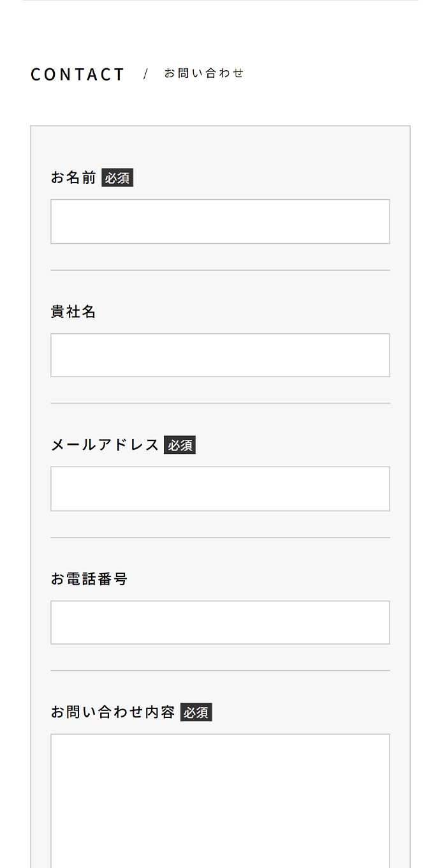Click the お問い合わせ subtitle in the heading
The width and height of the screenshot is (440, 868).
pos(204,73)
